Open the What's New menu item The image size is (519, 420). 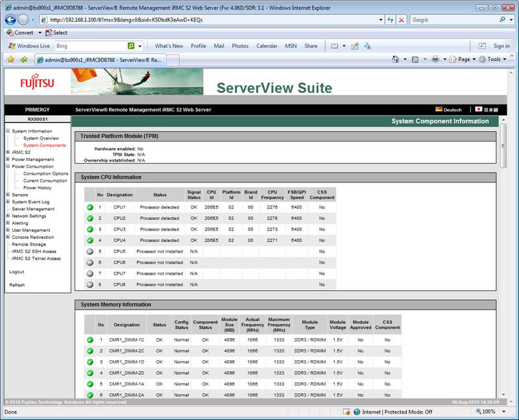169,45
